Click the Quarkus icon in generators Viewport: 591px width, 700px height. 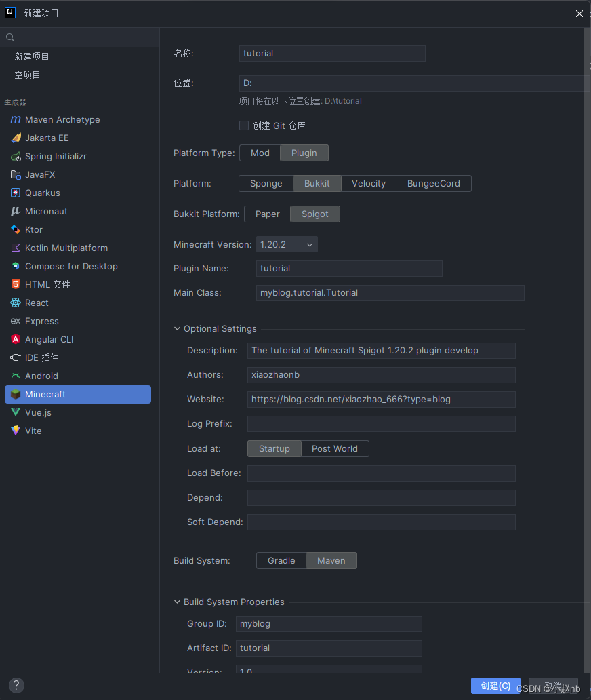pyautogui.click(x=16, y=193)
